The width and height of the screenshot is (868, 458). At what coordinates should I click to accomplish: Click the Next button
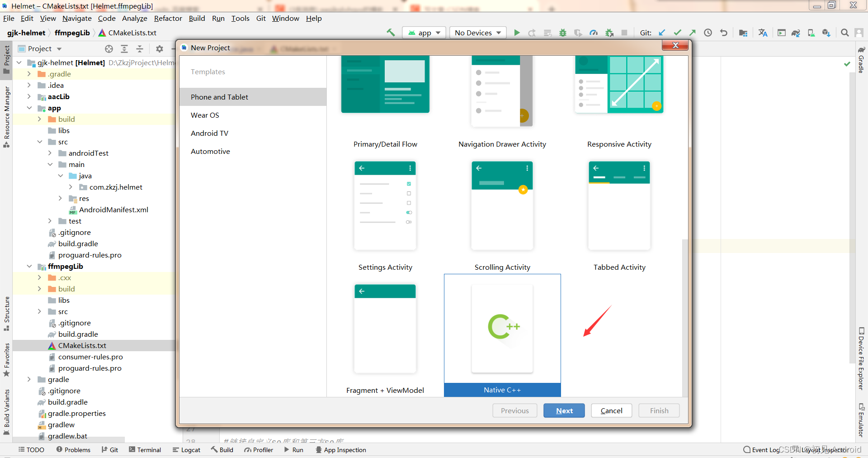[x=564, y=410]
